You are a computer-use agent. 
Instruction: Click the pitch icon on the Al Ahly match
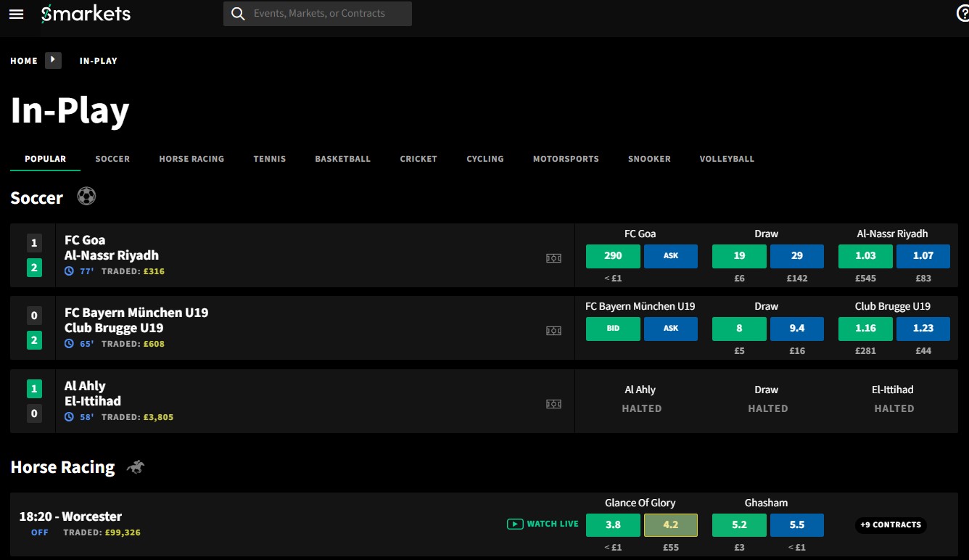click(553, 403)
